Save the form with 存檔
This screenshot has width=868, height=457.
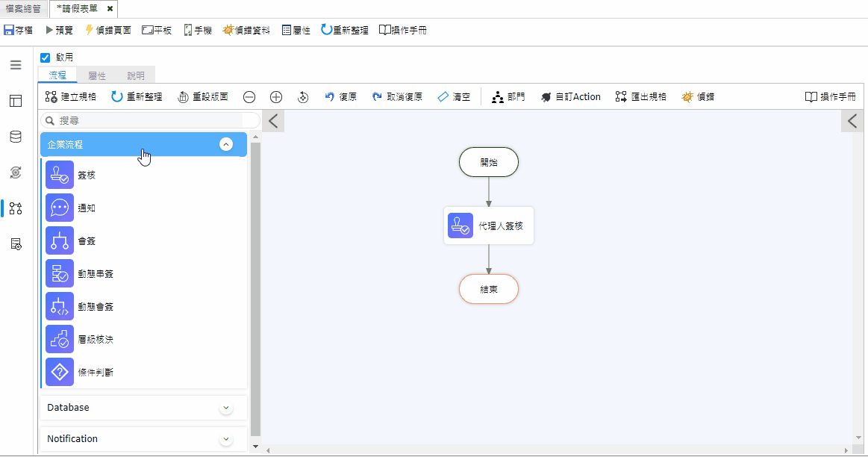(18, 30)
